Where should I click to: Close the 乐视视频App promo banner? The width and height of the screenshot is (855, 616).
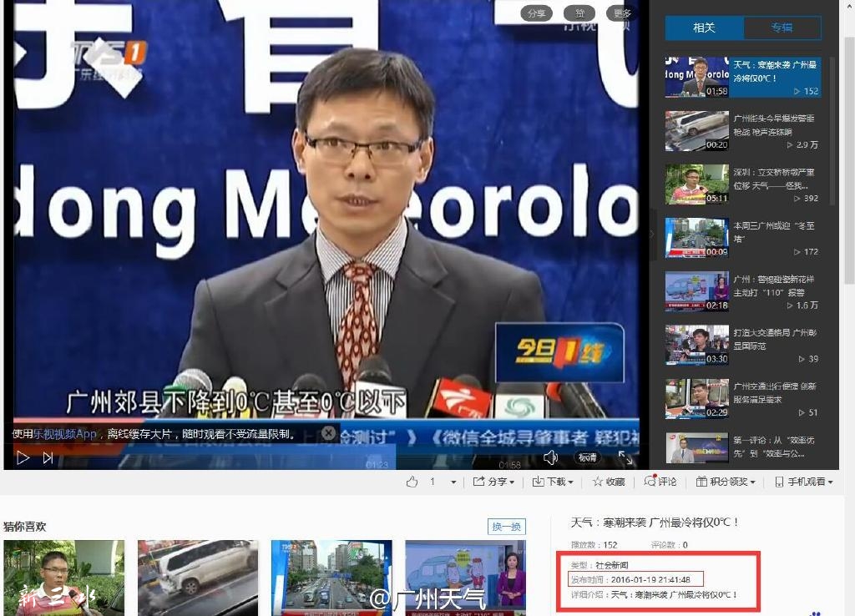pos(328,433)
